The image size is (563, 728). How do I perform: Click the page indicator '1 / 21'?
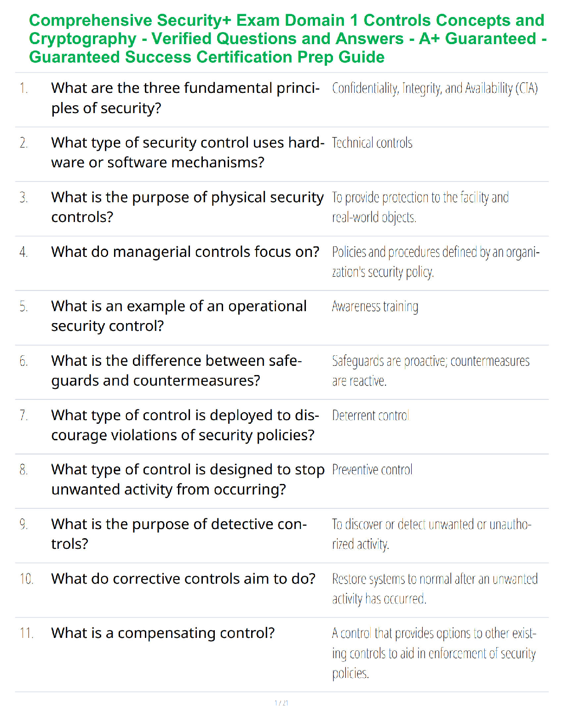281,703
